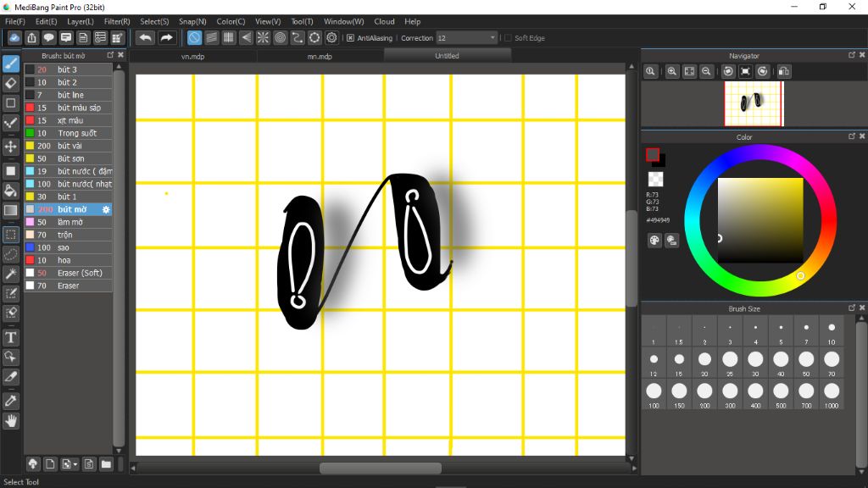
Task: Toggle the AntiAliasing checkbox
Action: [x=350, y=38]
